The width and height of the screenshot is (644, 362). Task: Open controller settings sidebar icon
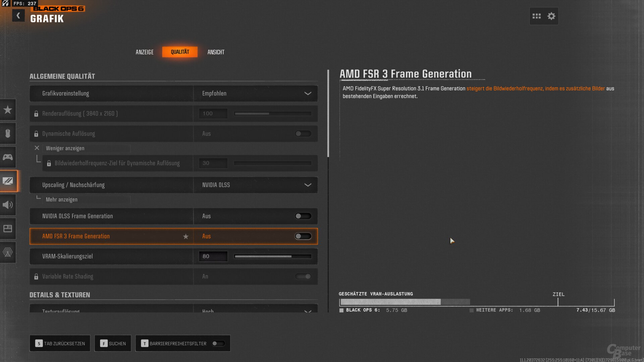coord(8,157)
